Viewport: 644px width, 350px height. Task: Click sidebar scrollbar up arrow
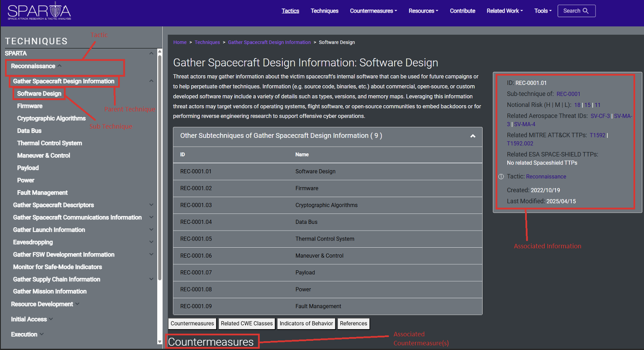point(160,52)
